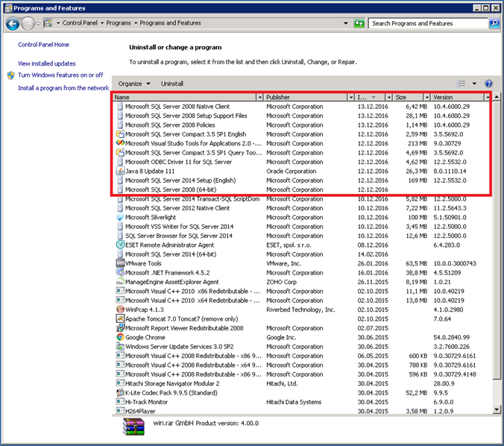Click the Microsoft Silverlight icon
Image resolution: width=504 pixels, height=446 pixels.
tap(120, 217)
